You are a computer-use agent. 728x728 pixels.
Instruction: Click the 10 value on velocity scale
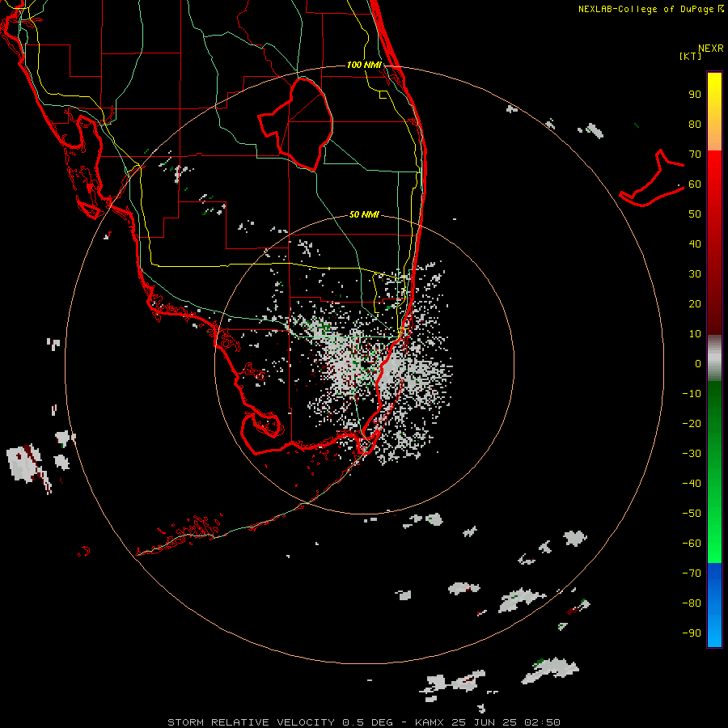pyautogui.click(x=695, y=334)
